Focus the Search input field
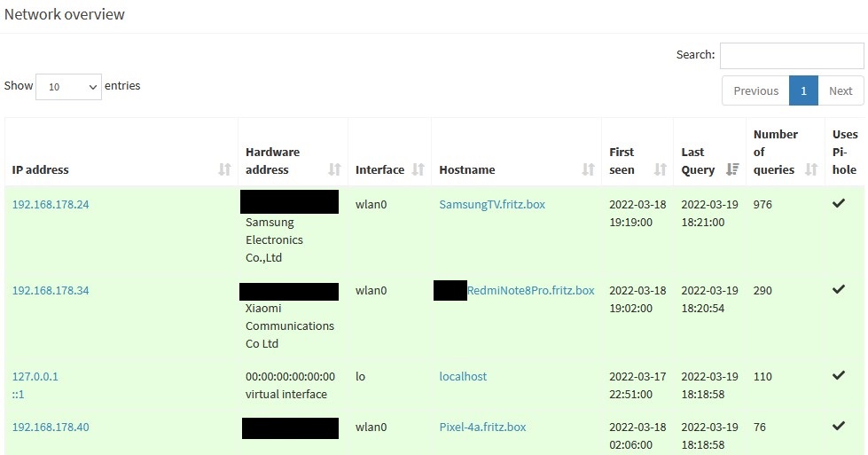This screenshot has height=455, width=868. pyautogui.click(x=792, y=56)
